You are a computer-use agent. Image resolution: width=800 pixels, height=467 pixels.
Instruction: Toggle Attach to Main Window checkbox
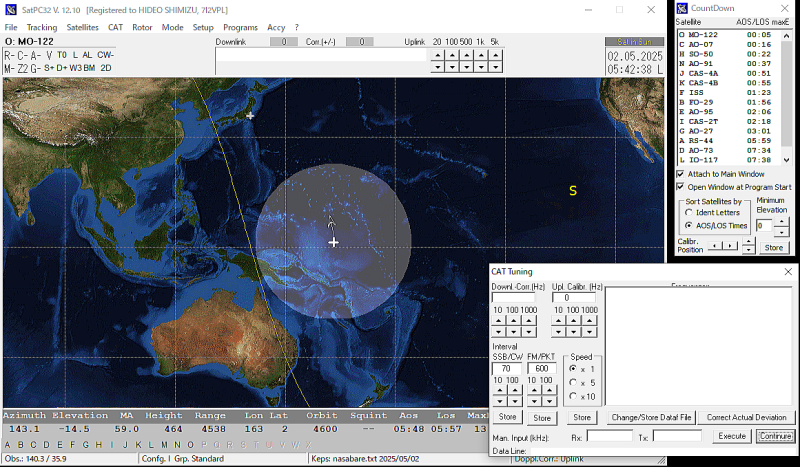pos(681,174)
